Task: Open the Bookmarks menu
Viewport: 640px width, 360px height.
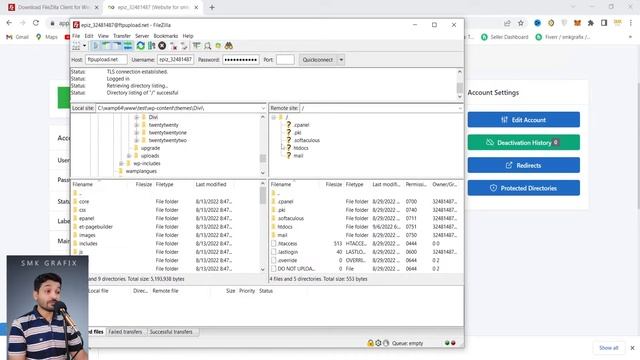Action: pyautogui.click(x=166, y=36)
